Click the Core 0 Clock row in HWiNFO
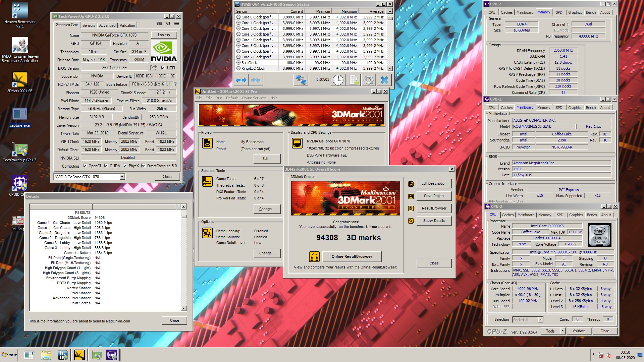Image resolution: width=644 pixels, height=362 pixels. pyautogui.click(x=311, y=17)
